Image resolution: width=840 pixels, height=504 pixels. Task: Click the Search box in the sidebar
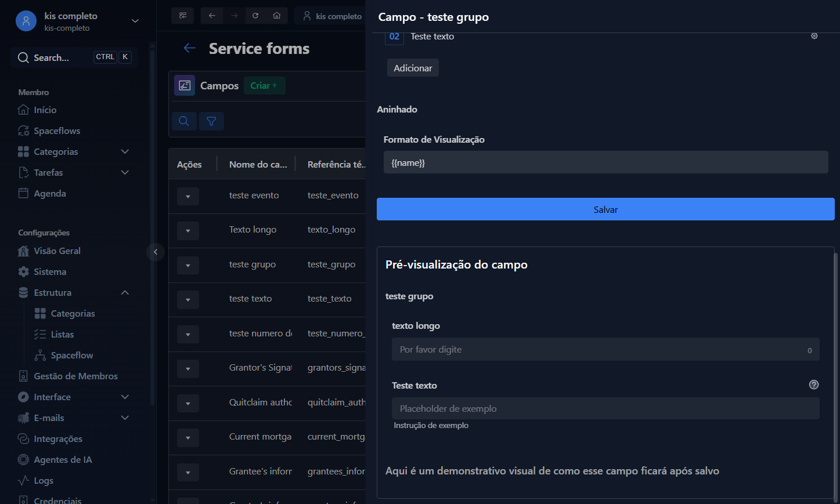pyautogui.click(x=74, y=57)
